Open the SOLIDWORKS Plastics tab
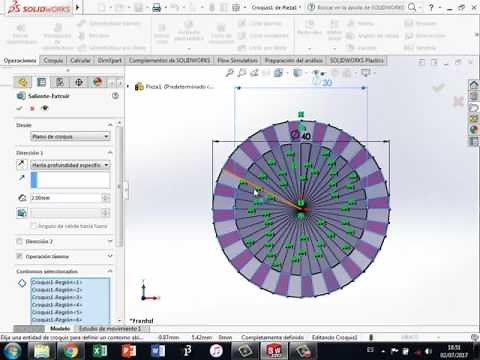 click(356, 61)
